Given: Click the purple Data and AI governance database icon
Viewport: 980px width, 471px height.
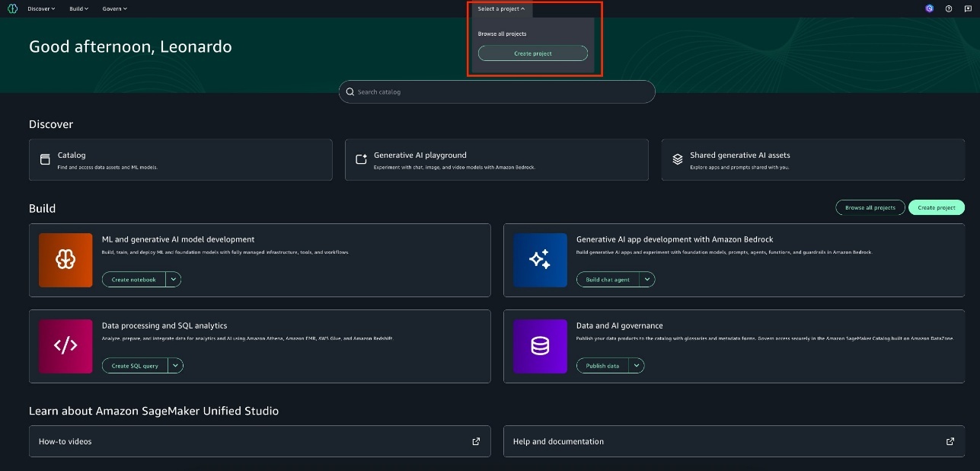Looking at the screenshot, I should pyautogui.click(x=540, y=346).
